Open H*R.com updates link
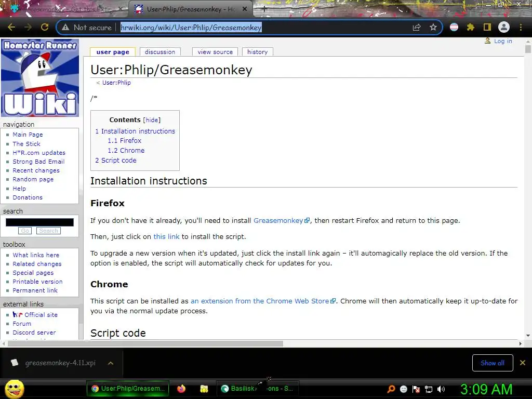532x399 pixels. click(39, 153)
